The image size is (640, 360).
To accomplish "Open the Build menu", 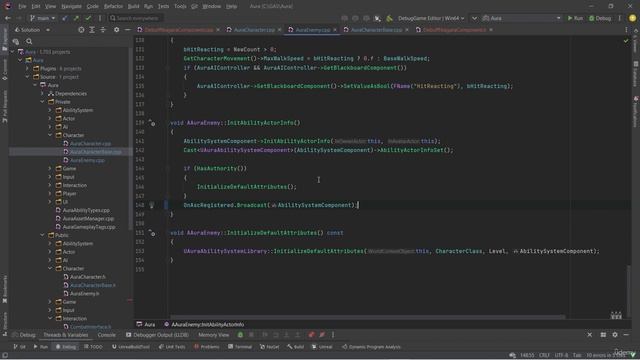I will click(x=133, y=7).
